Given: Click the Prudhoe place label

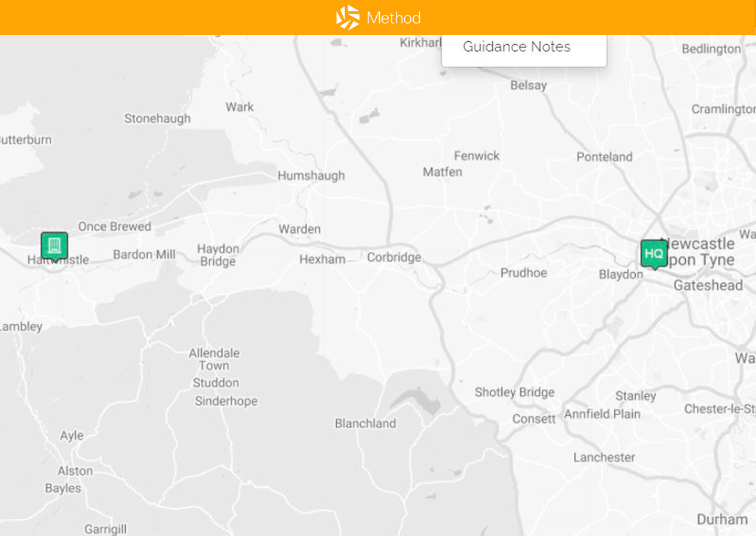Looking at the screenshot, I should click(x=523, y=273).
